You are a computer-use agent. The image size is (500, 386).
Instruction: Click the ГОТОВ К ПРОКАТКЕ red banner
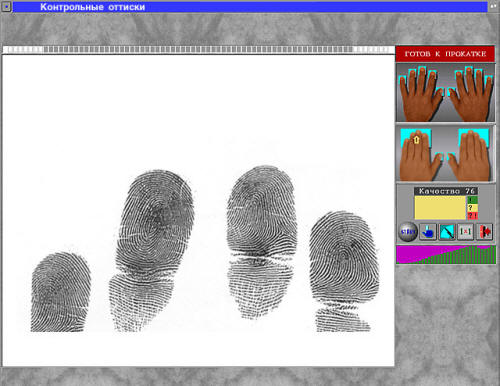click(x=445, y=54)
